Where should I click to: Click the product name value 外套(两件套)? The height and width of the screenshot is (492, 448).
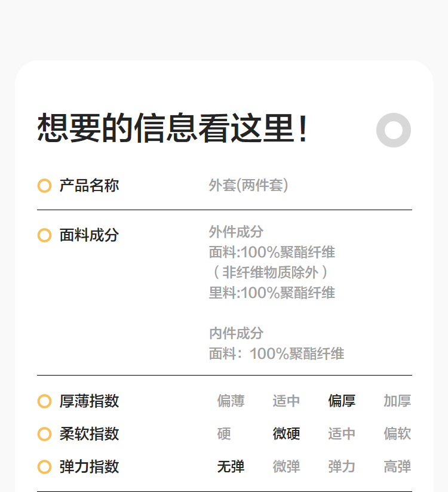(248, 186)
